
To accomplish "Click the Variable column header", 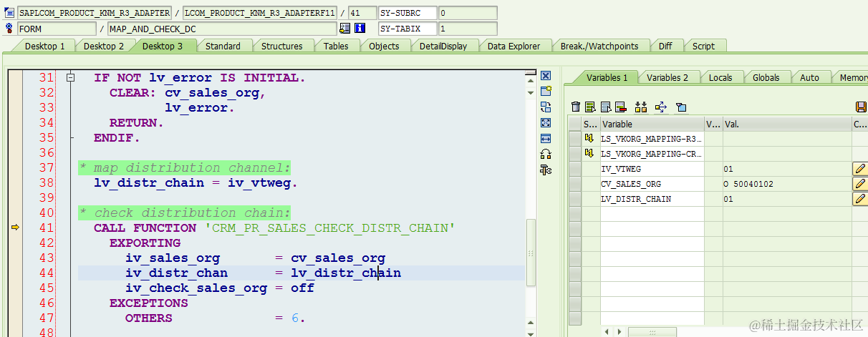I will (x=652, y=124).
